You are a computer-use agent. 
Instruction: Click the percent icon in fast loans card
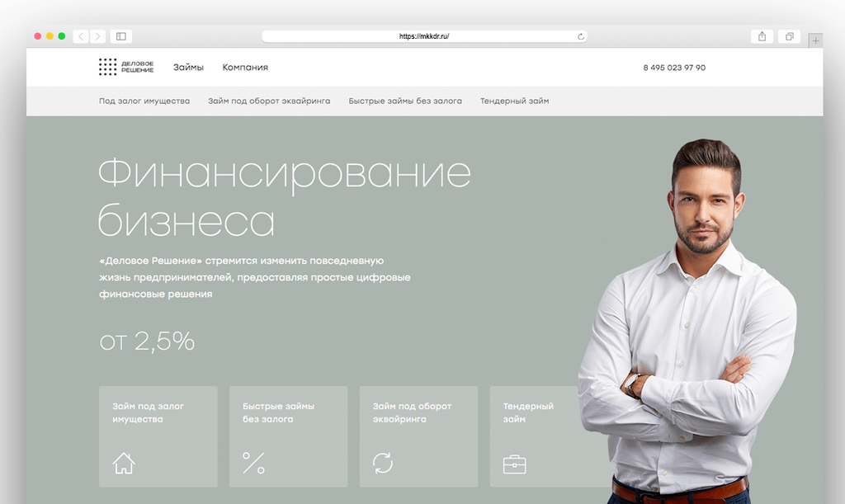point(254,463)
